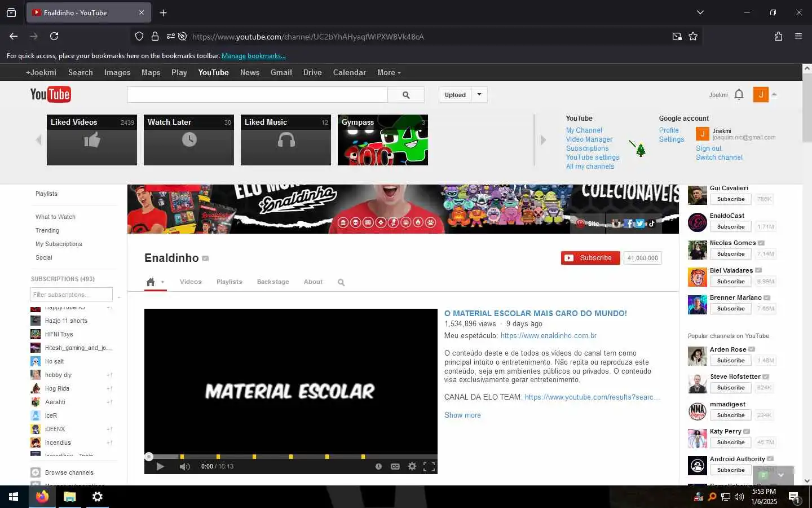Click the address bar URL
The height and width of the screenshot is (508, 812).
point(308,37)
